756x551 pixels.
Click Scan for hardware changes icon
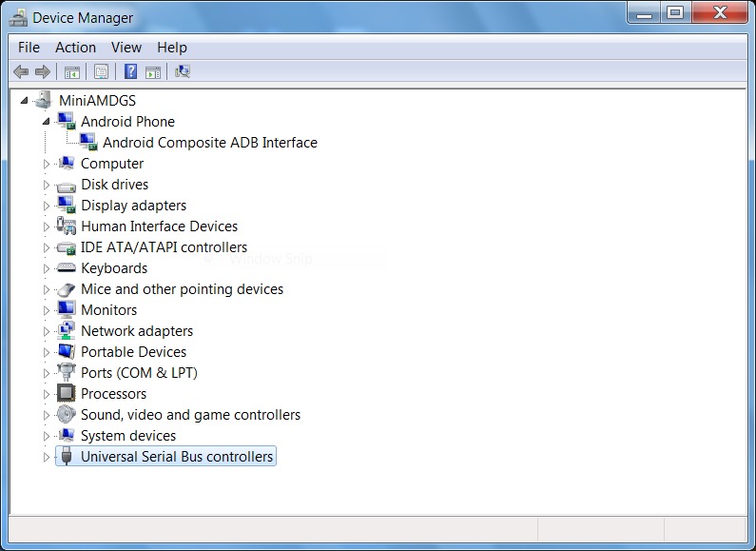pyautogui.click(x=183, y=72)
